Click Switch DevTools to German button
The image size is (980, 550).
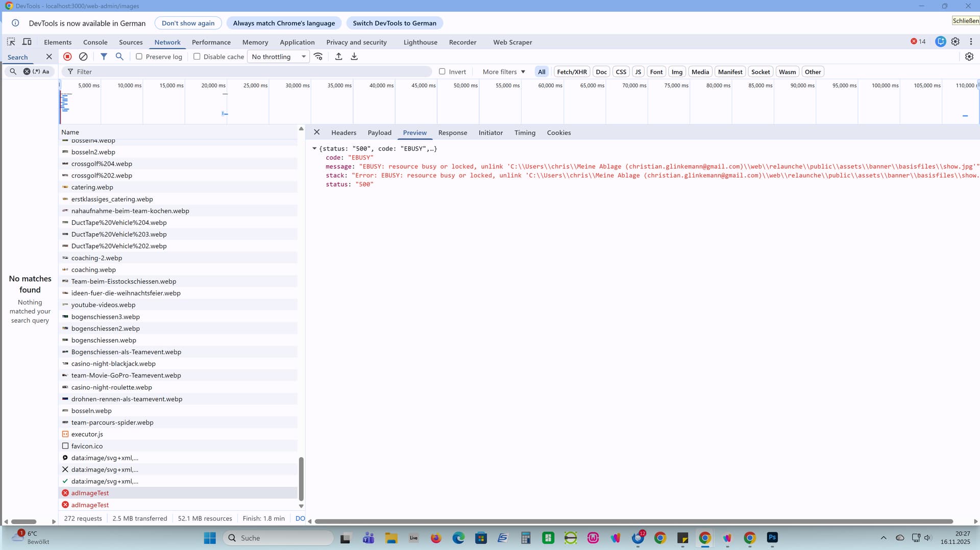coord(394,23)
